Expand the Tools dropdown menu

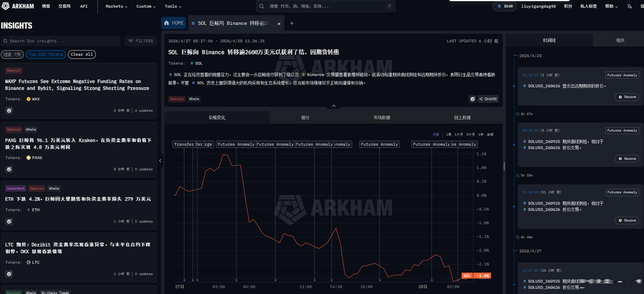(173, 6)
